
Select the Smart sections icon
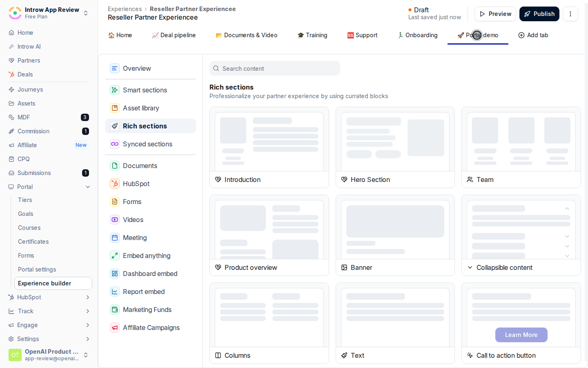(115, 90)
